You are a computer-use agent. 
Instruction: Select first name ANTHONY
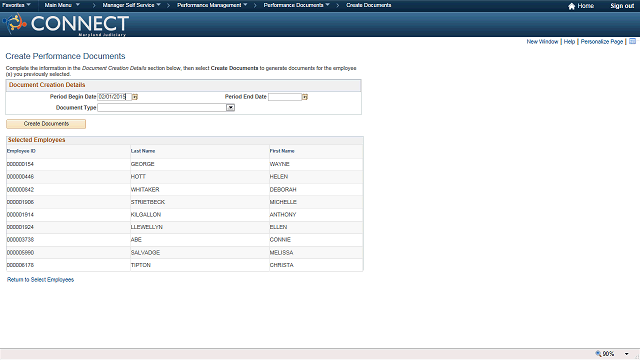283,215
